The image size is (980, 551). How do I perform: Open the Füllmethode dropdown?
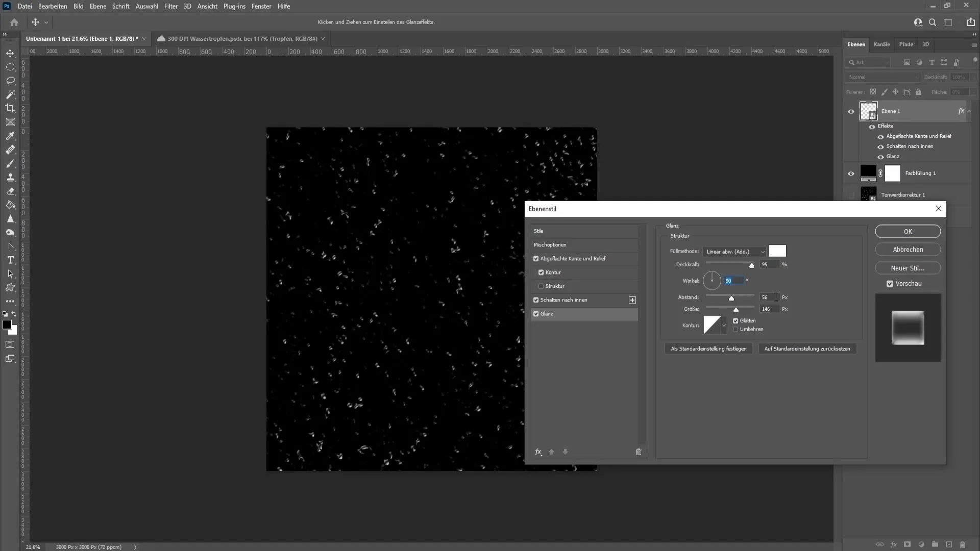[734, 252]
